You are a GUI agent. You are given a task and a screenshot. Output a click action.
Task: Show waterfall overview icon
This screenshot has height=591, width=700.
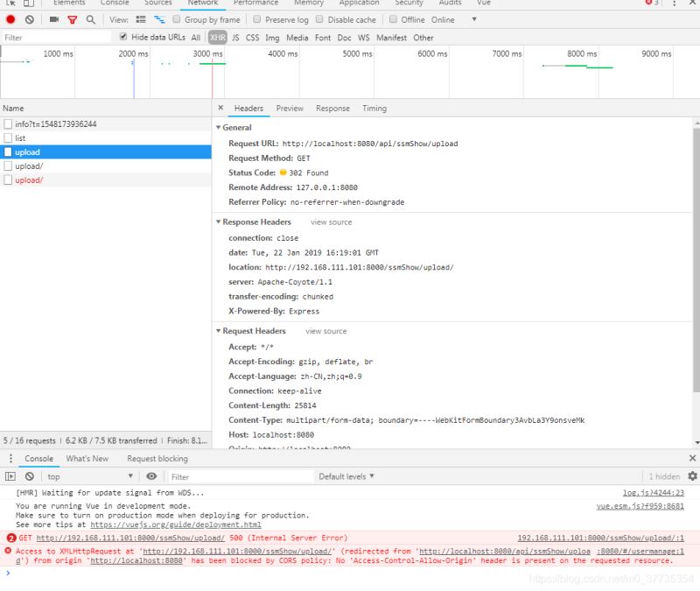tap(159, 19)
